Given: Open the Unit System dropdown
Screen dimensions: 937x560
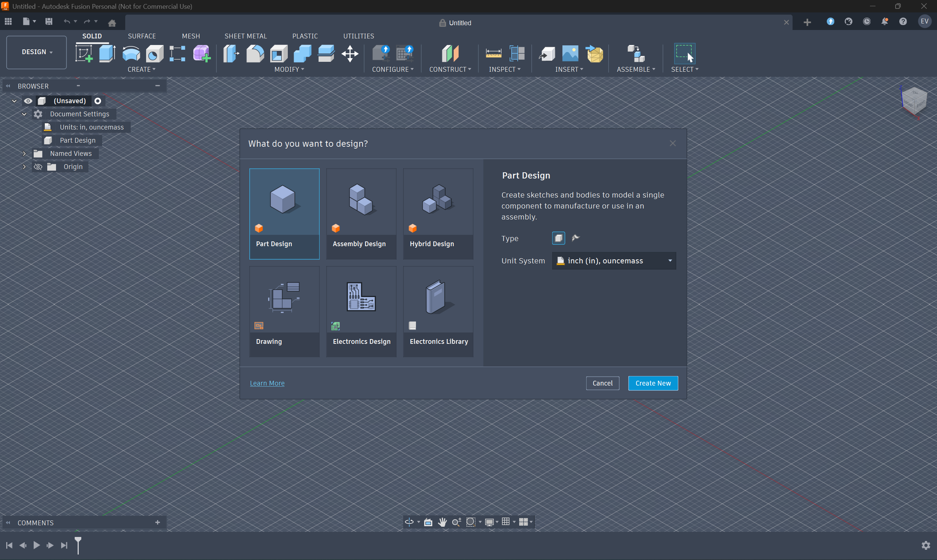Looking at the screenshot, I should (614, 261).
